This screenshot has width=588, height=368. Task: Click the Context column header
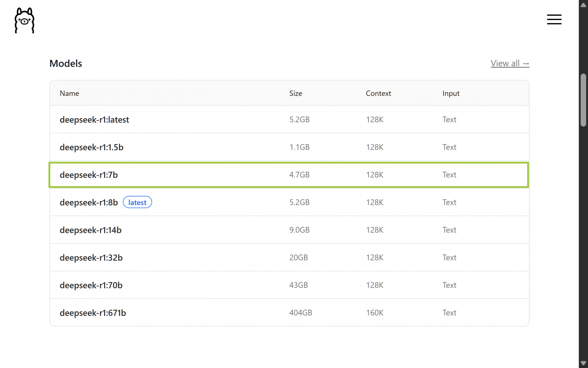coord(378,93)
